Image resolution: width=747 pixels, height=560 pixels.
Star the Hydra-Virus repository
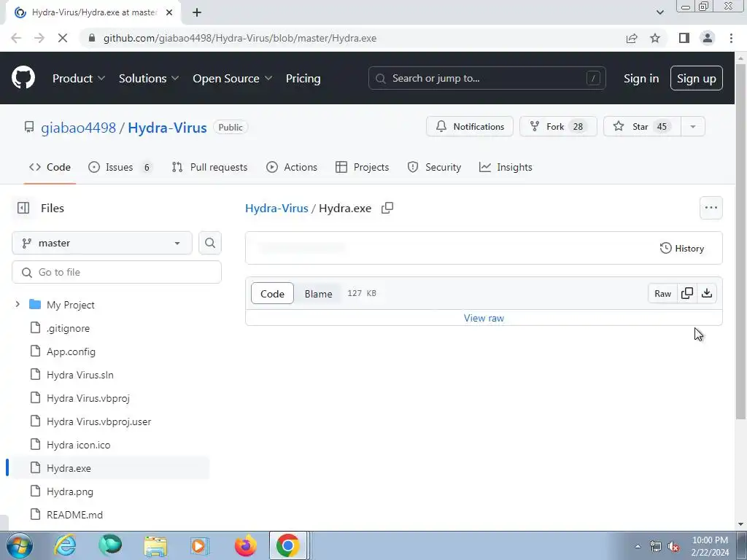642,127
